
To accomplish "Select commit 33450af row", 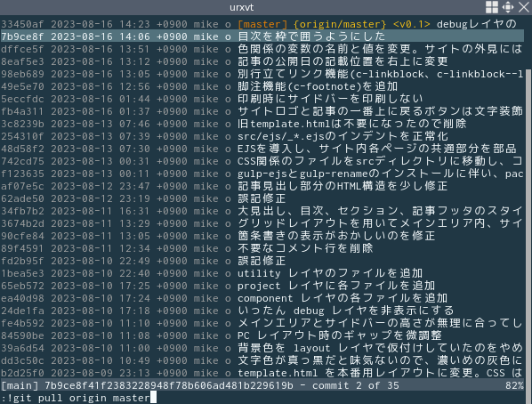I will click(262, 24).
